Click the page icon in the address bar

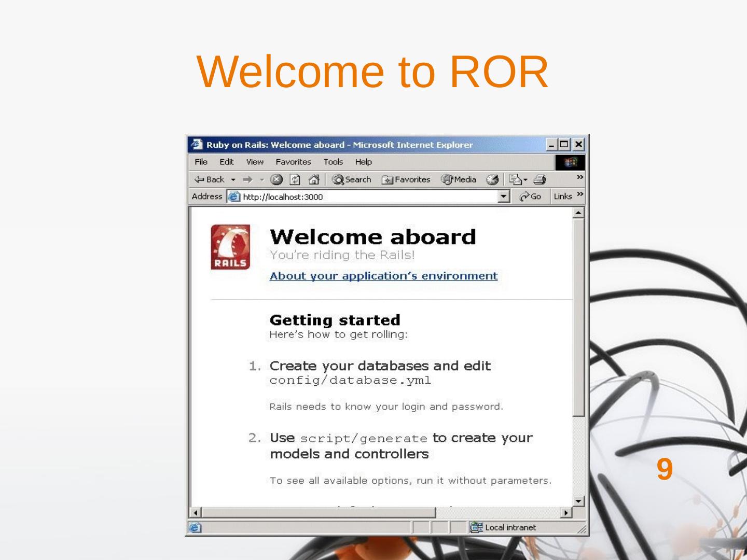point(234,197)
